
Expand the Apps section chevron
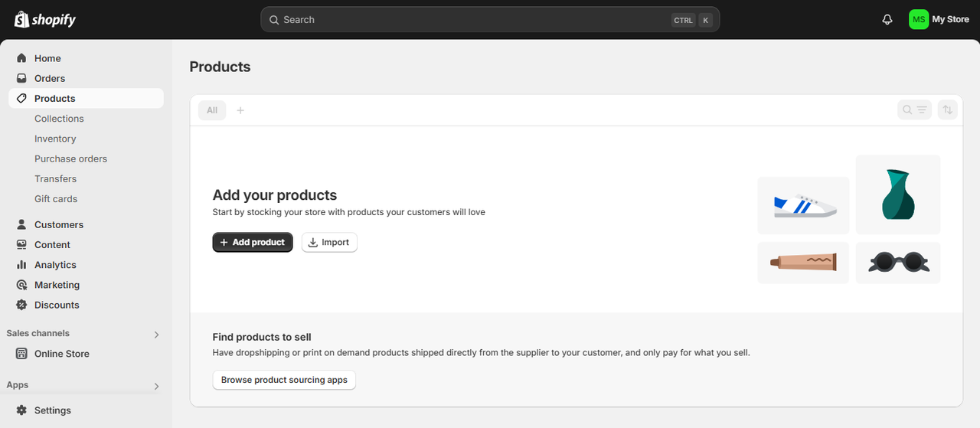tap(156, 387)
